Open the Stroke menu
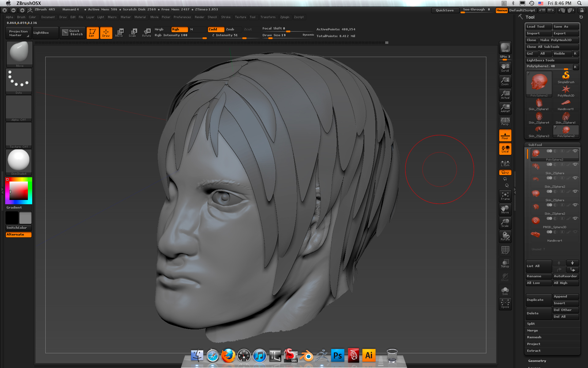 [x=226, y=17]
